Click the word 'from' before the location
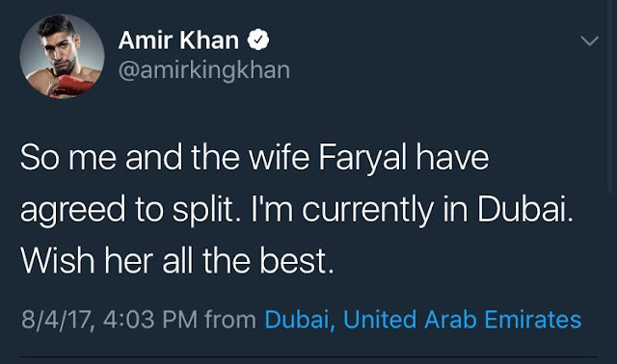Image resolution: width=617 pixels, height=364 pixels. (x=230, y=319)
